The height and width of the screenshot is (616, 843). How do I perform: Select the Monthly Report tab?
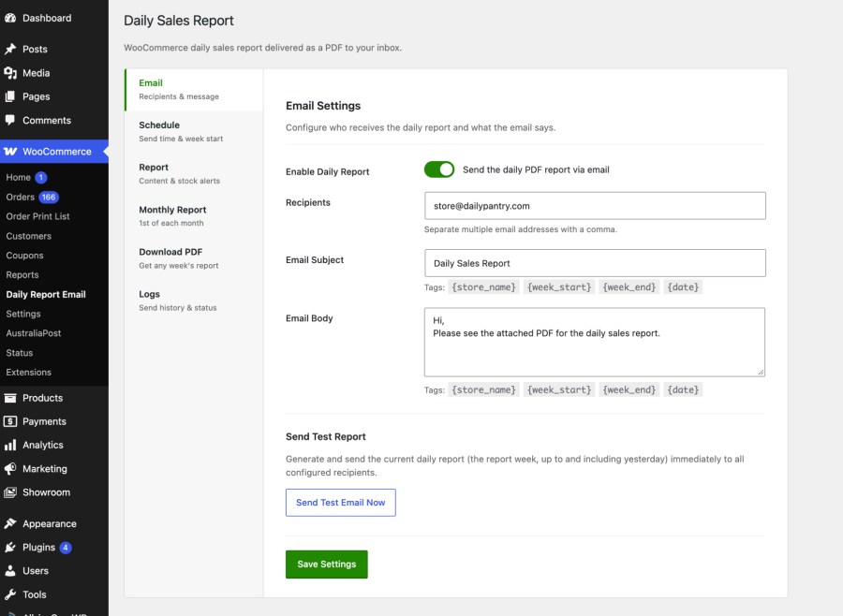[x=194, y=215]
